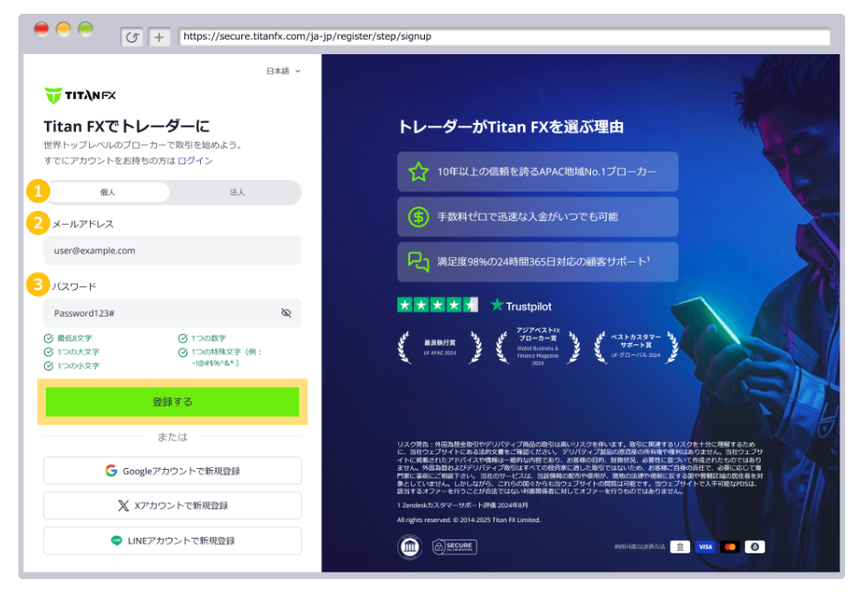Click the ベストカスタマーサポート賞 award badge
The height and width of the screenshot is (602, 868).
(636, 347)
